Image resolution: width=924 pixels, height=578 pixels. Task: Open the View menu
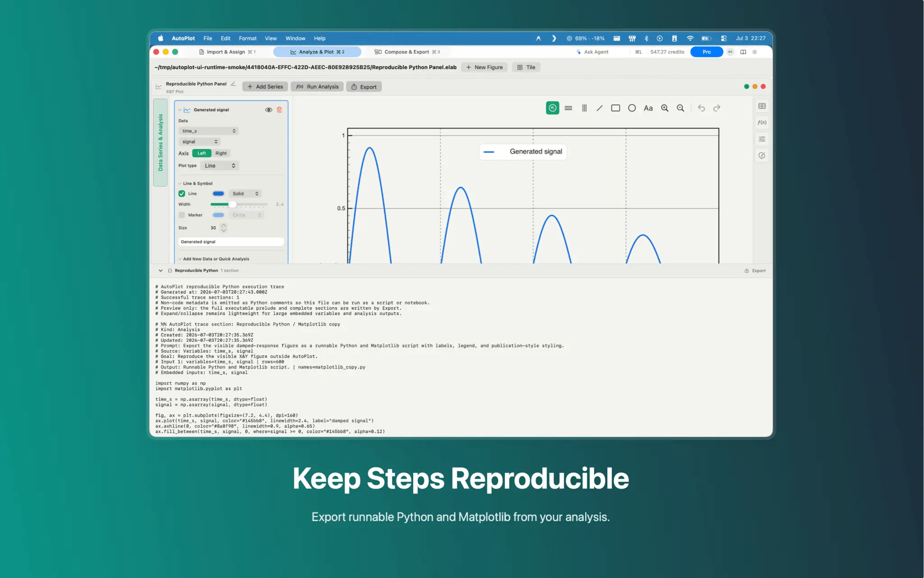(271, 38)
